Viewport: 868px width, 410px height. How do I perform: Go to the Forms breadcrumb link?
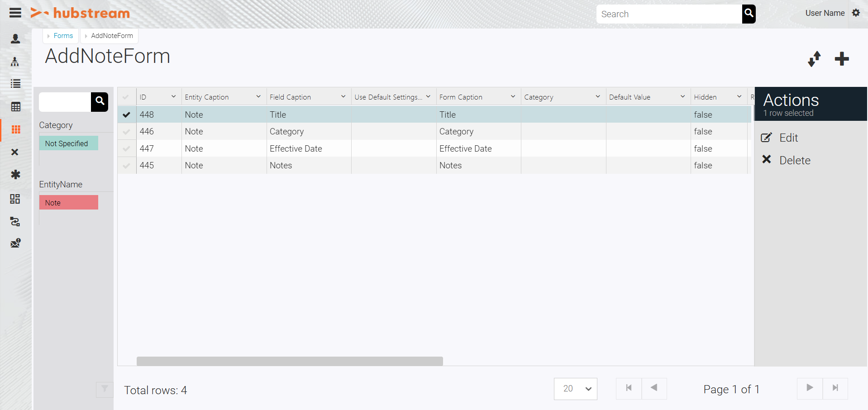pyautogui.click(x=63, y=36)
